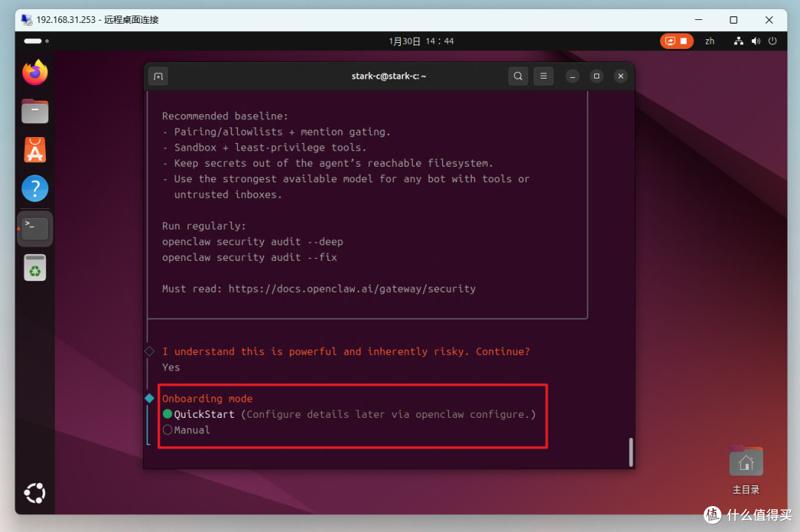Open the Activities workspace indicator
Screen dimensions: 800x532
[x=36, y=41]
